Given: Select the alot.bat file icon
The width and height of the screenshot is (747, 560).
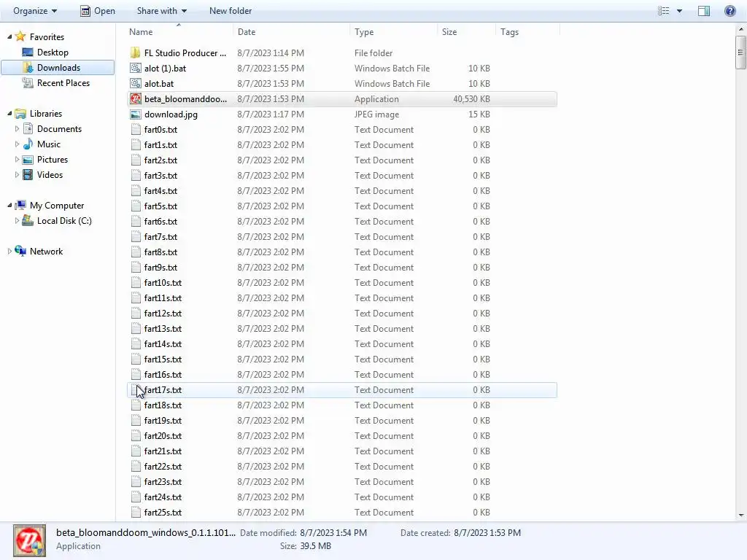Looking at the screenshot, I should point(135,83).
